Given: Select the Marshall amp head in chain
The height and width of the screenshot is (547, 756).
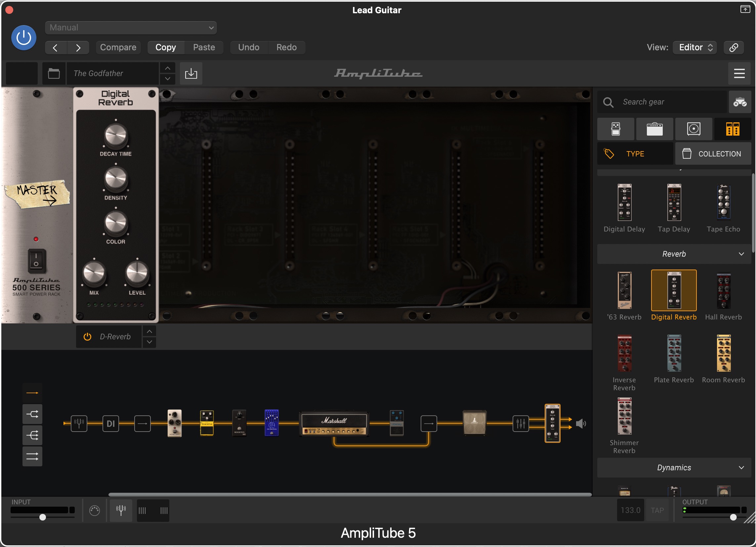Looking at the screenshot, I should point(334,424).
